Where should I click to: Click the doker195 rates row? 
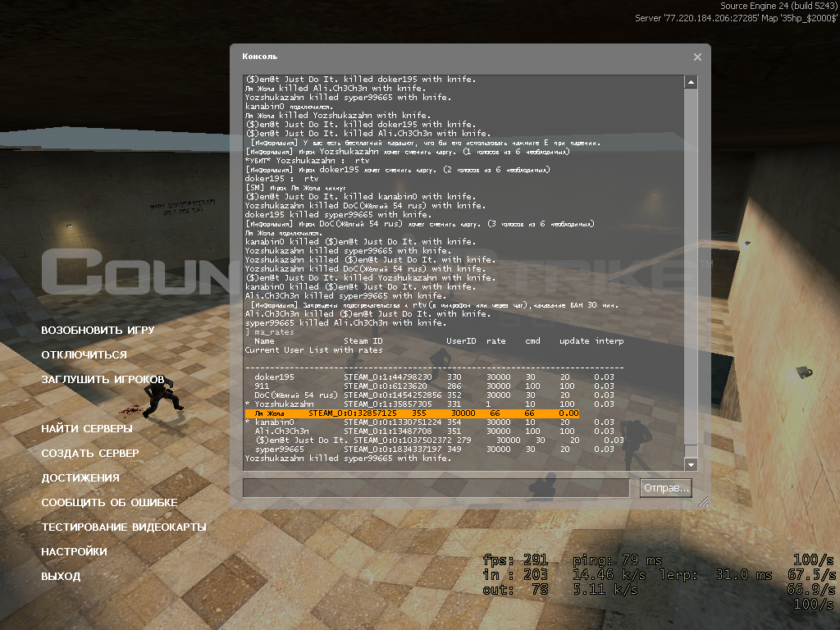435,377
